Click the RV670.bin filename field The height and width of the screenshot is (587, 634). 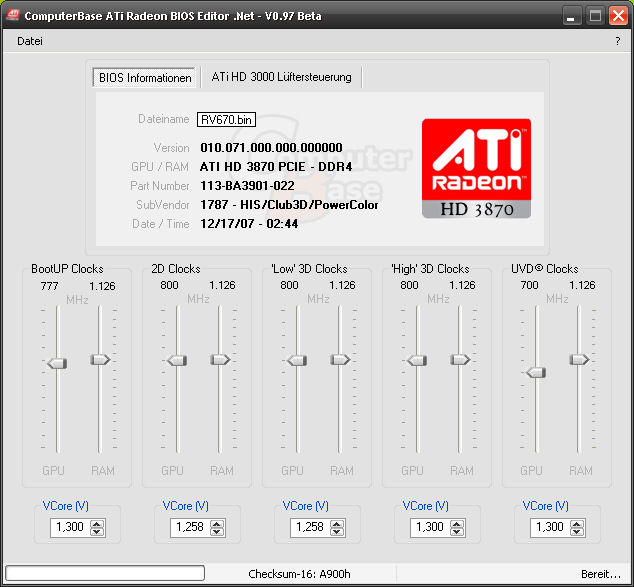(226, 120)
